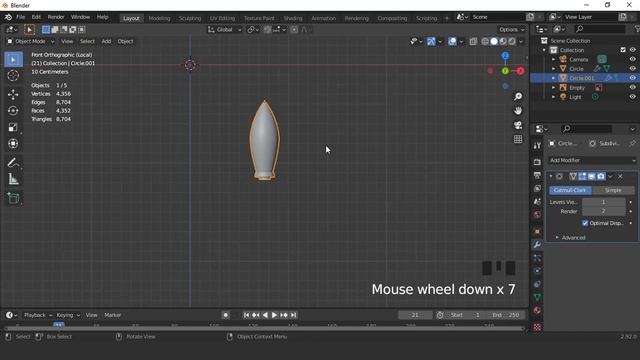Open the File menu

point(20,17)
